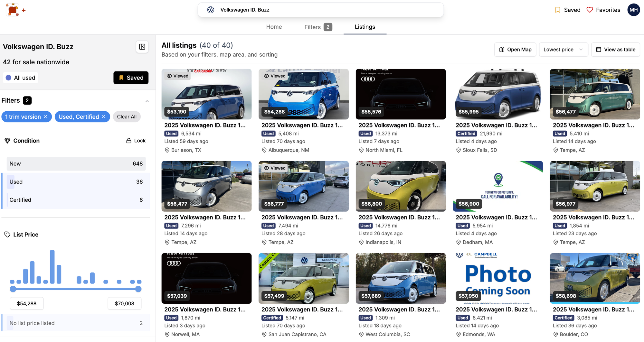Viewport: 644px width, 342px height.
Task: Click the Lock button in Condition
Action: coord(136,141)
